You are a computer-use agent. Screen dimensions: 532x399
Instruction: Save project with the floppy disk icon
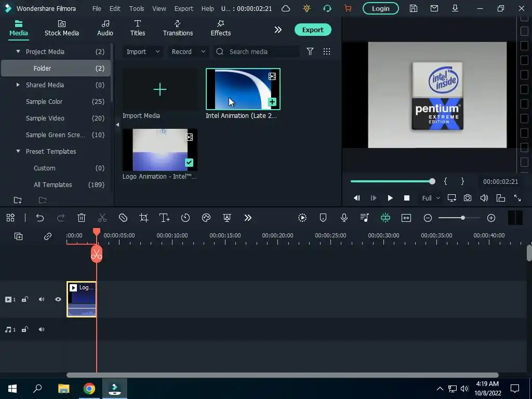click(x=413, y=8)
